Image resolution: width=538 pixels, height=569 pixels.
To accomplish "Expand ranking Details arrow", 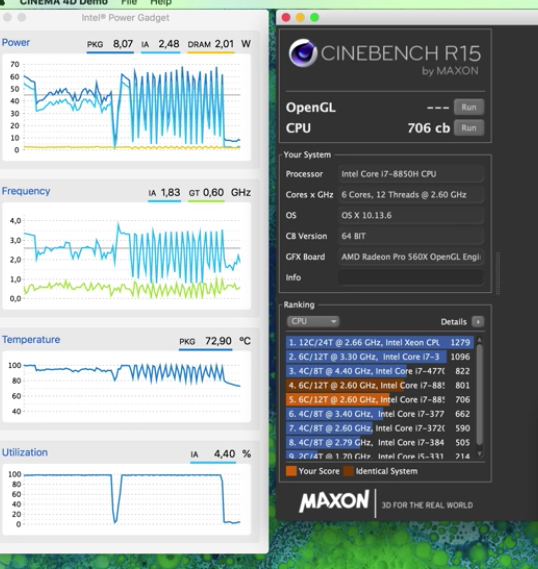I will coord(478,322).
